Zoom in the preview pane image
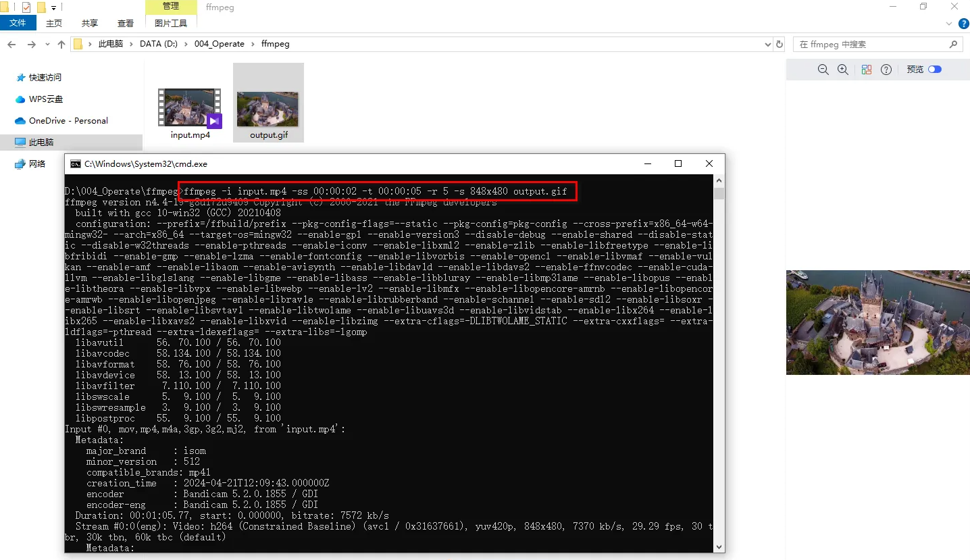Image resolution: width=970 pixels, height=560 pixels. click(x=842, y=70)
